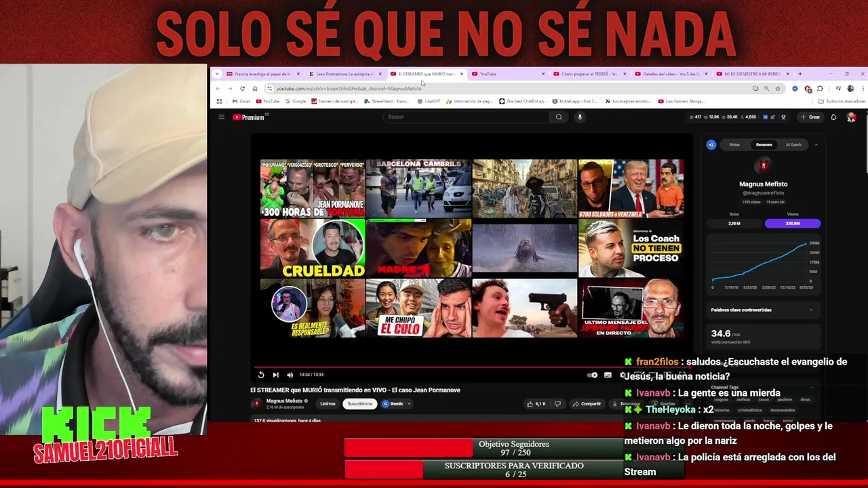The image size is (868, 488).
Task: Reload the page in Chrome
Action: coord(242,89)
